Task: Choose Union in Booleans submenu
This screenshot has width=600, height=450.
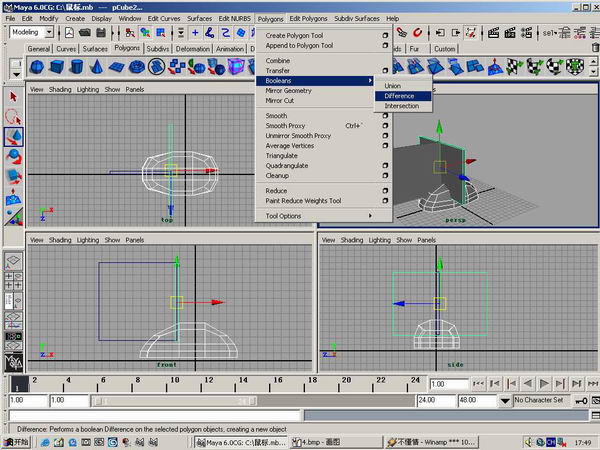Action: point(403,86)
